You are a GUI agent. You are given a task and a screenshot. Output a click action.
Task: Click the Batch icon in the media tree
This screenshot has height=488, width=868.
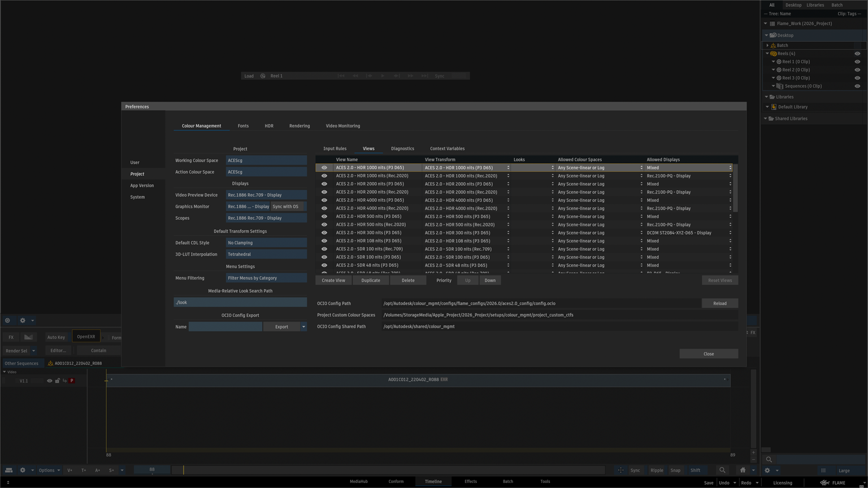tap(774, 45)
